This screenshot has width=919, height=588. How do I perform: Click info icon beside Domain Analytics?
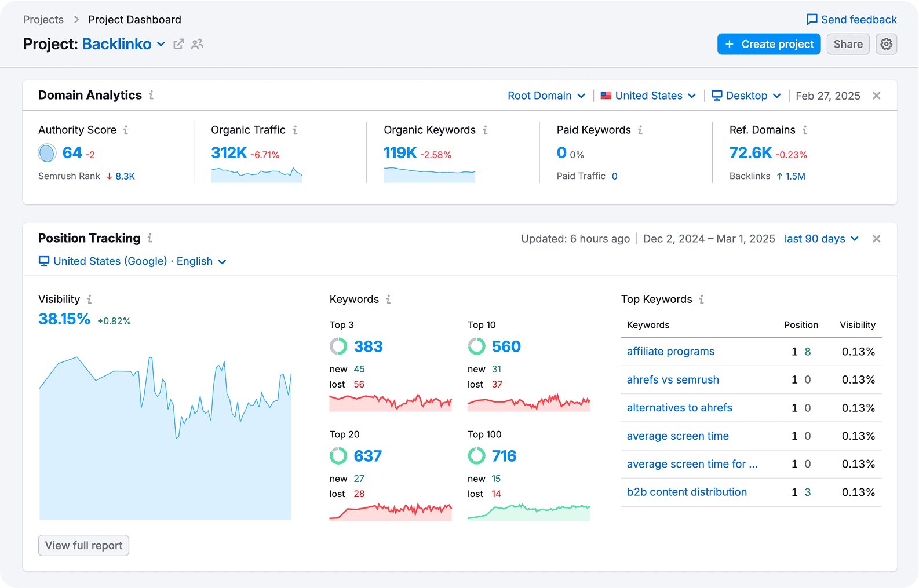(x=151, y=95)
